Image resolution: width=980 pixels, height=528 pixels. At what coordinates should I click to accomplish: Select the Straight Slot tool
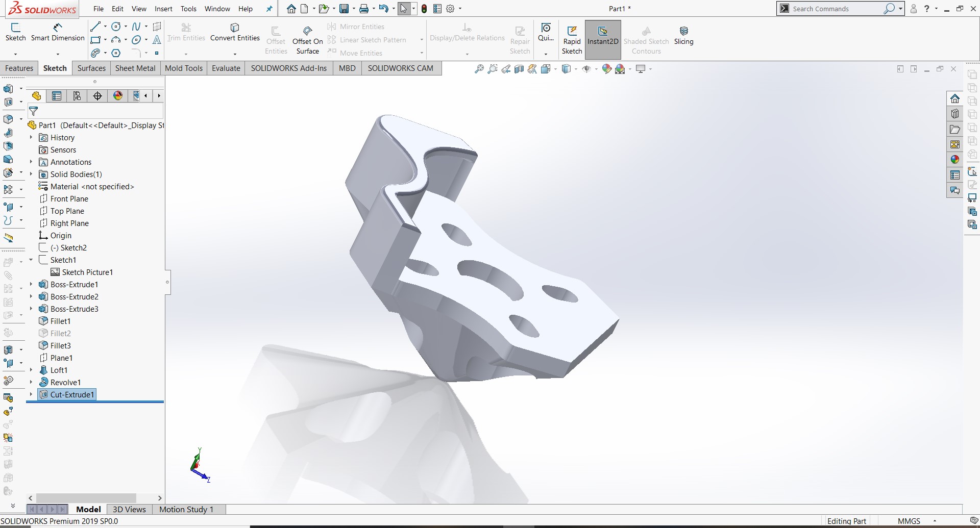(x=95, y=53)
